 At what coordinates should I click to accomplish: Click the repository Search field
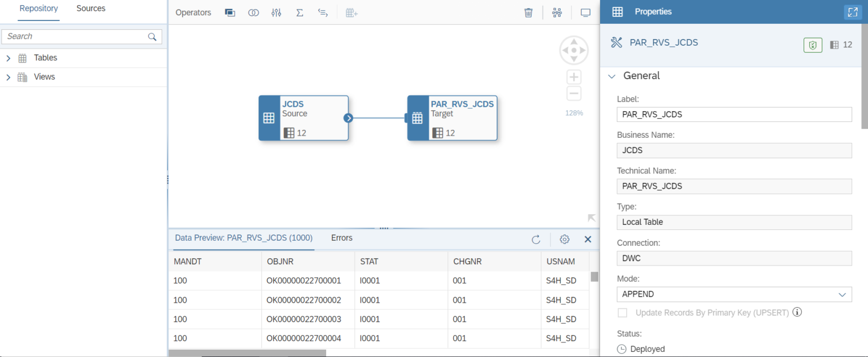[73, 36]
